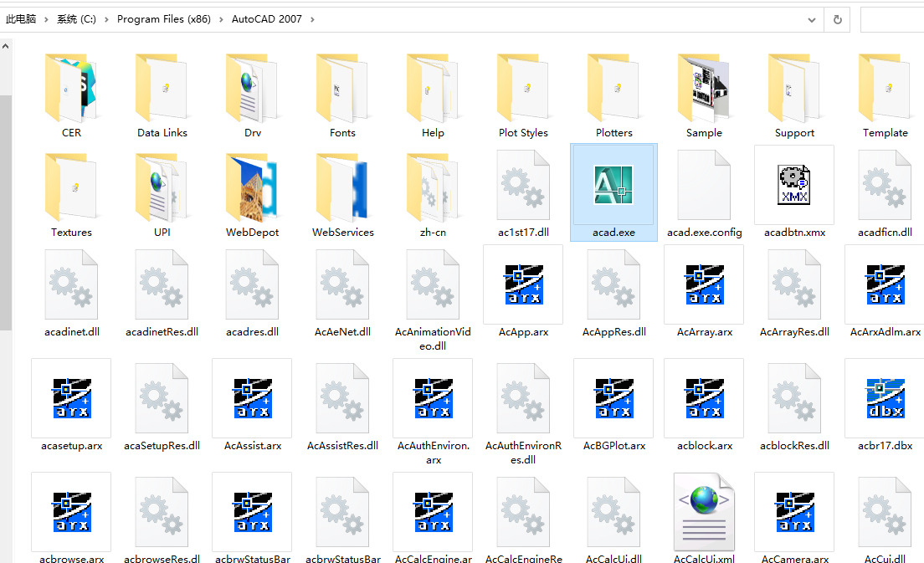Click the AcAuthEnvironRes.dll file name
Image resolution: width=924 pixels, height=563 pixels.
(x=523, y=453)
